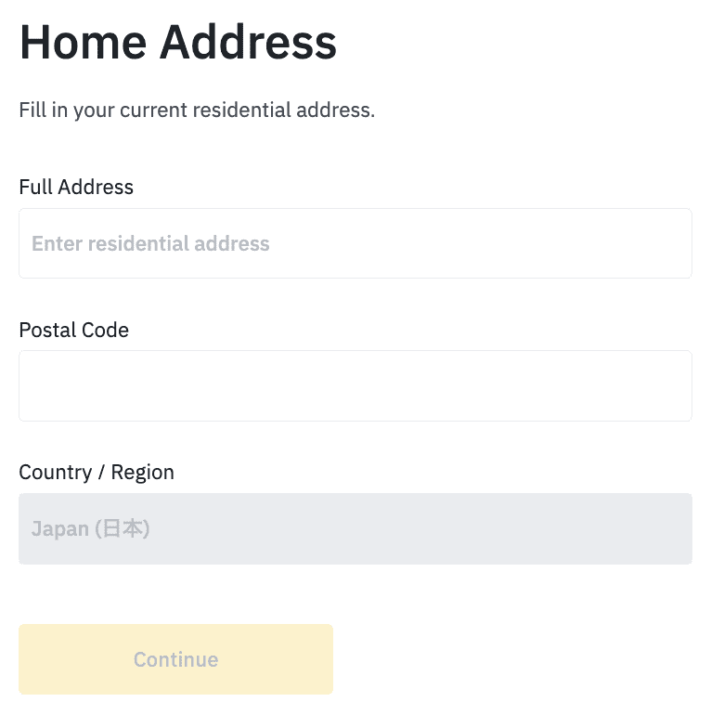The image size is (724, 728).
Task: Select the Full Address label
Action: point(76,187)
